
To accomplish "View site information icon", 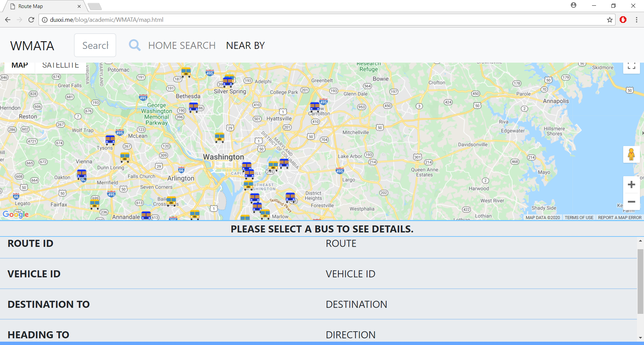I will [x=44, y=20].
